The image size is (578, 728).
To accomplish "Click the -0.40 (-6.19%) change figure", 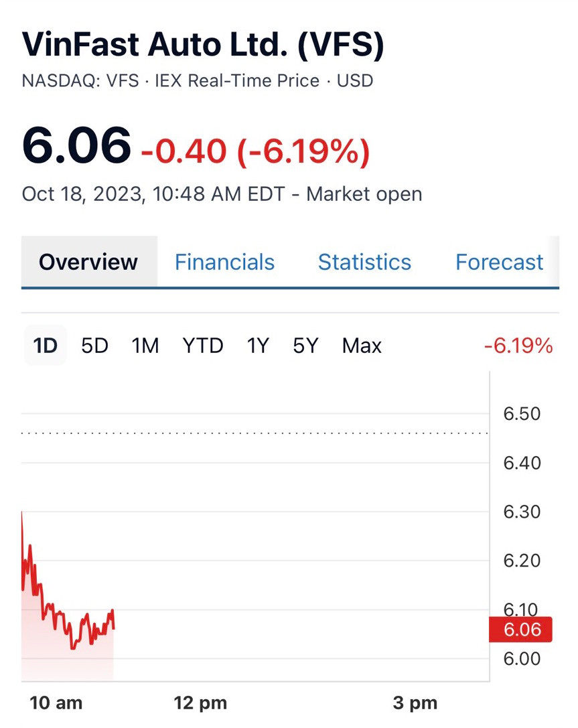I will [255, 151].
